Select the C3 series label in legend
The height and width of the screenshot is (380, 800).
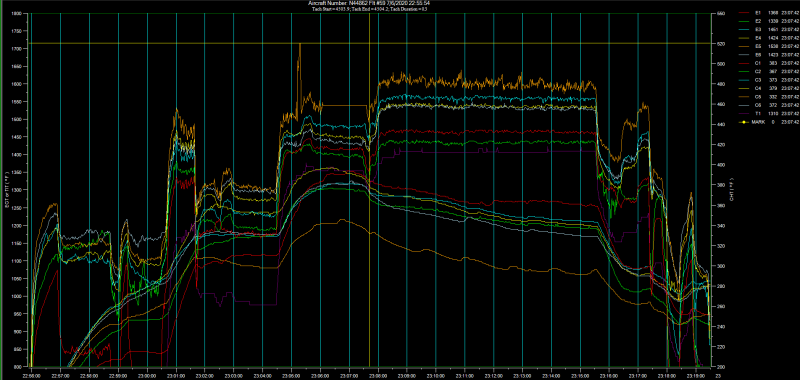tap(758, 80)
